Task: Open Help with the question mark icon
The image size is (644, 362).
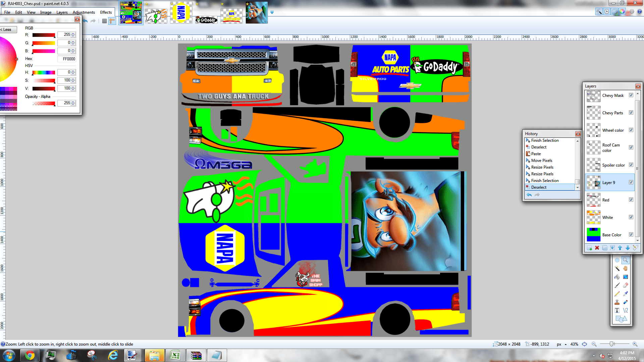Action: (x=639, y=12)
